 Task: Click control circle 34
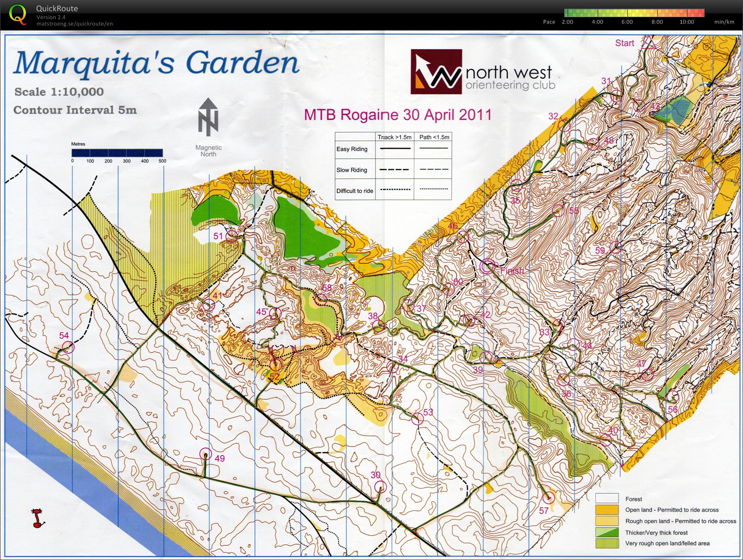[x=393, y=367]
